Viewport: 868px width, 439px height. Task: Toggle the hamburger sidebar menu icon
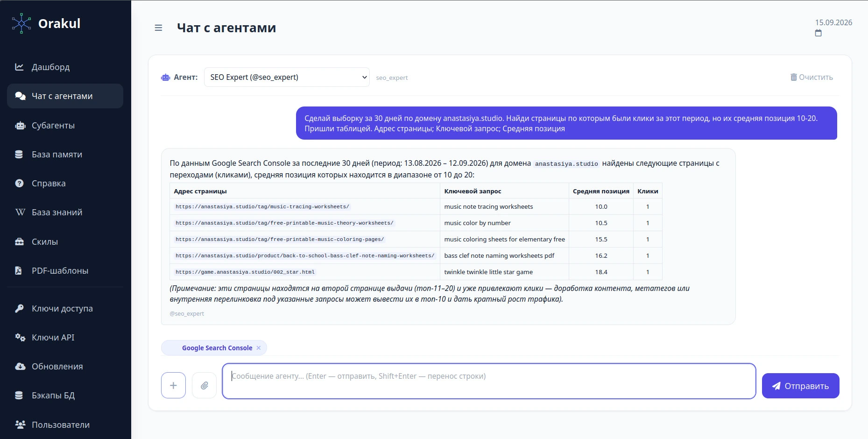tap(158, 28)
